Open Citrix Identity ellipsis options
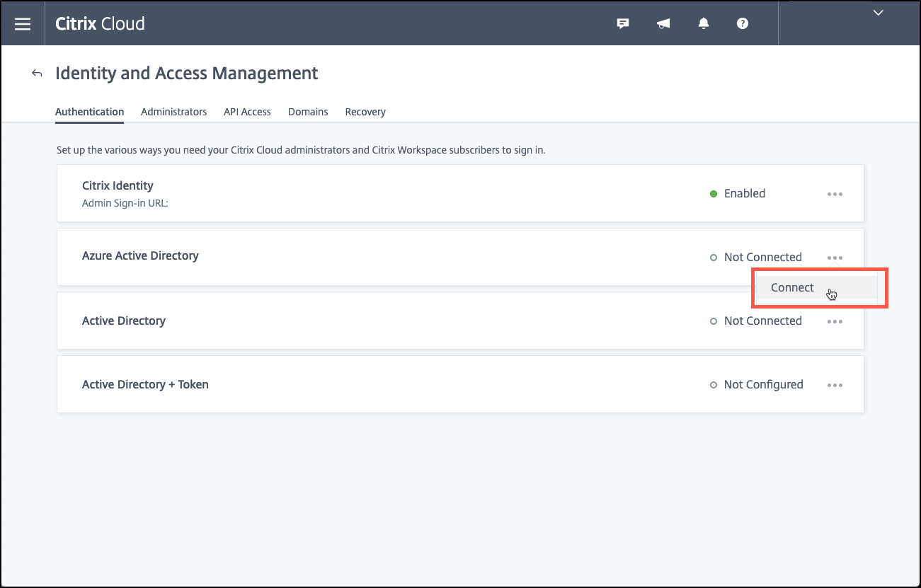The height and width of the screenshot is (588, 921). tap(835, 194)
